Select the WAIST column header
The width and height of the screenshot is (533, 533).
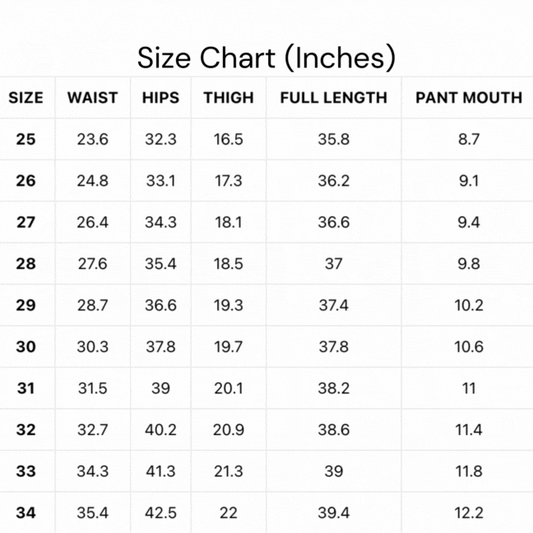pos(92,98)
